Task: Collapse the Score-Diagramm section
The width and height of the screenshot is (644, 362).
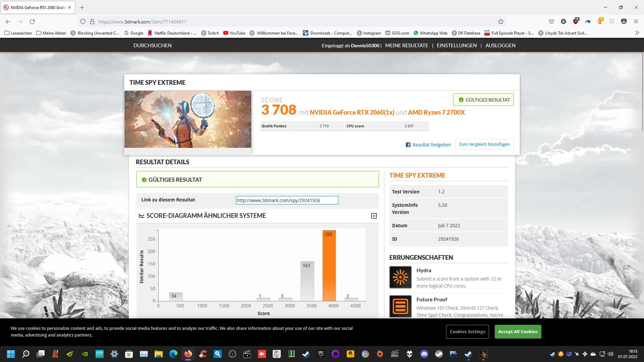Action: pos(374,216)
